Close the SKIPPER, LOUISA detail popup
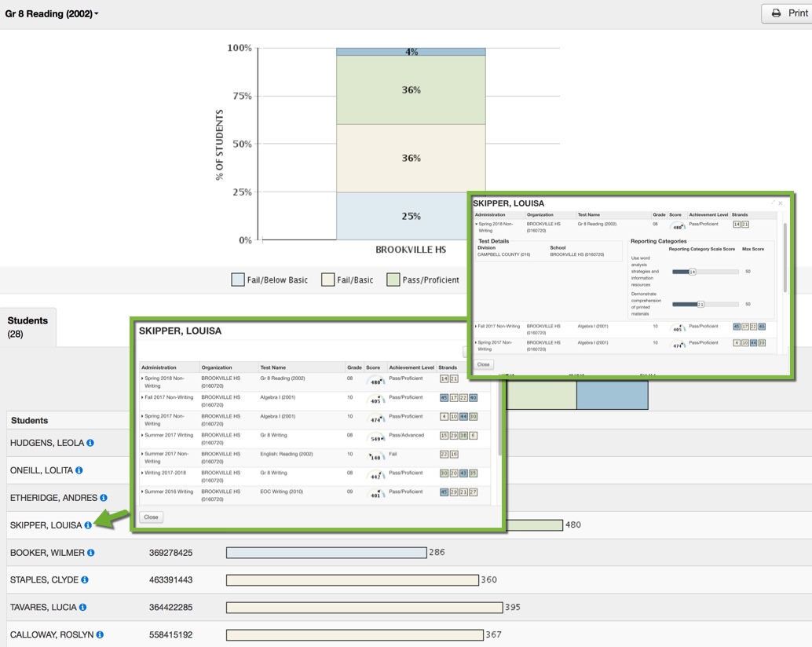This screenshot has height=647, width=812. [x=151, y=517]
